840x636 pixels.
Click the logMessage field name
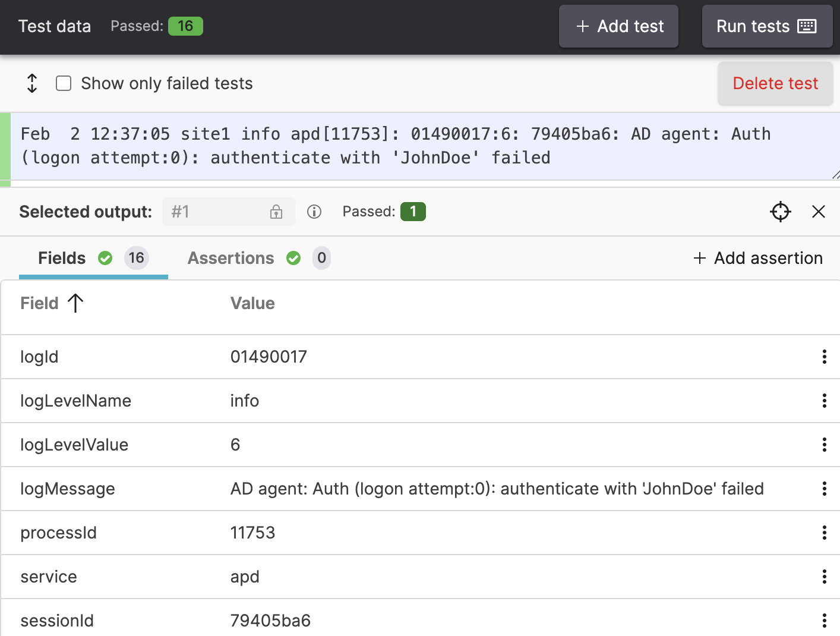point(68,489)
